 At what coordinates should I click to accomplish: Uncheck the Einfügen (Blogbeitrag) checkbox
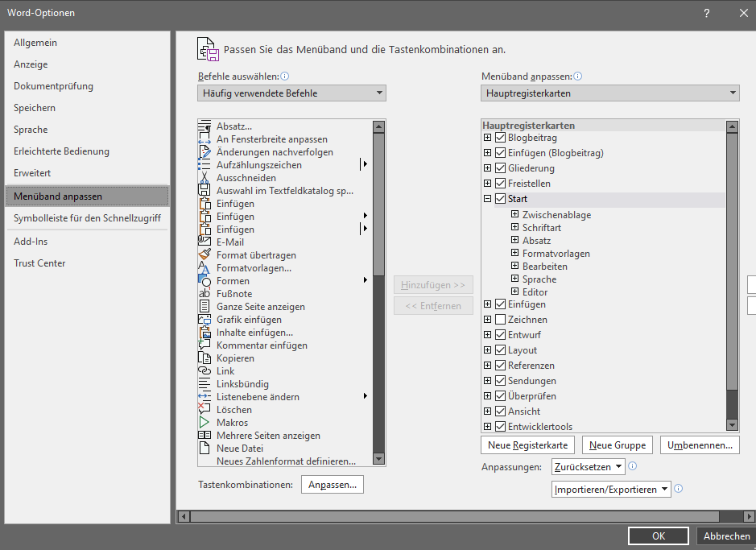point(501,153)
